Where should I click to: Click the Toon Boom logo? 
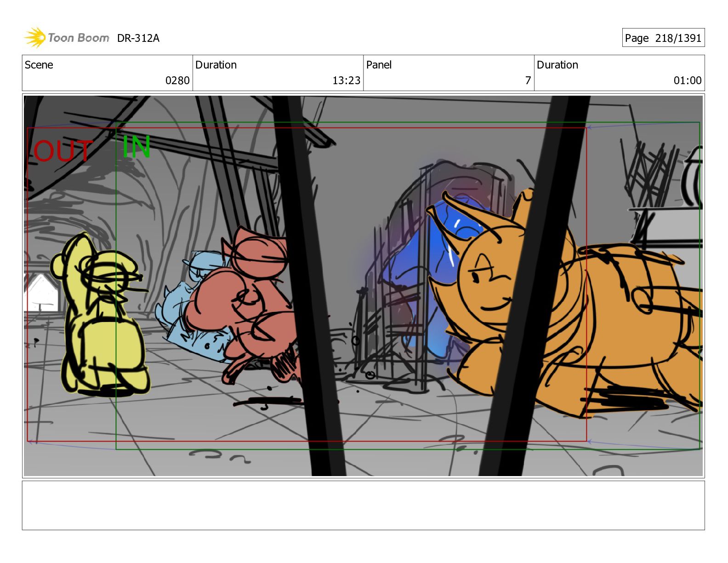[67, 37]
